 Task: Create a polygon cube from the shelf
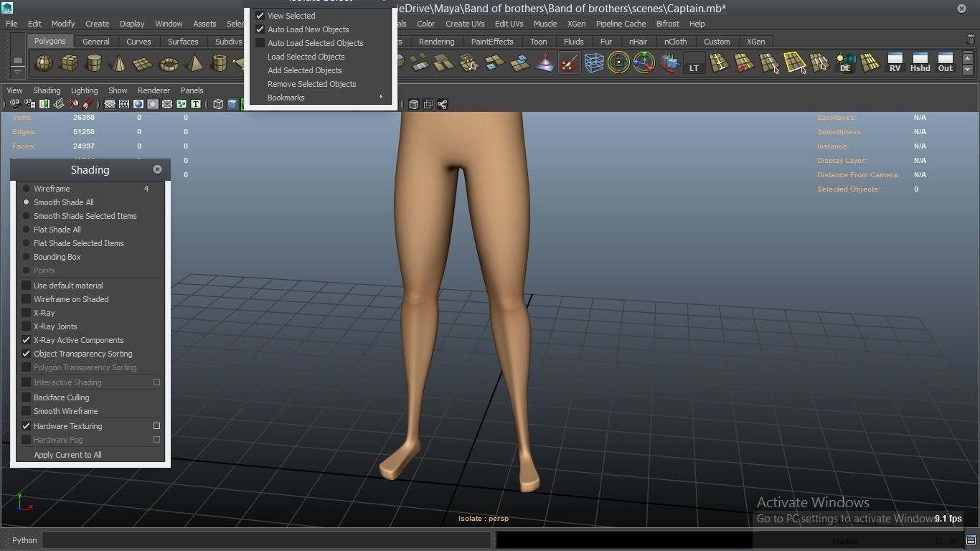point(69,63)
